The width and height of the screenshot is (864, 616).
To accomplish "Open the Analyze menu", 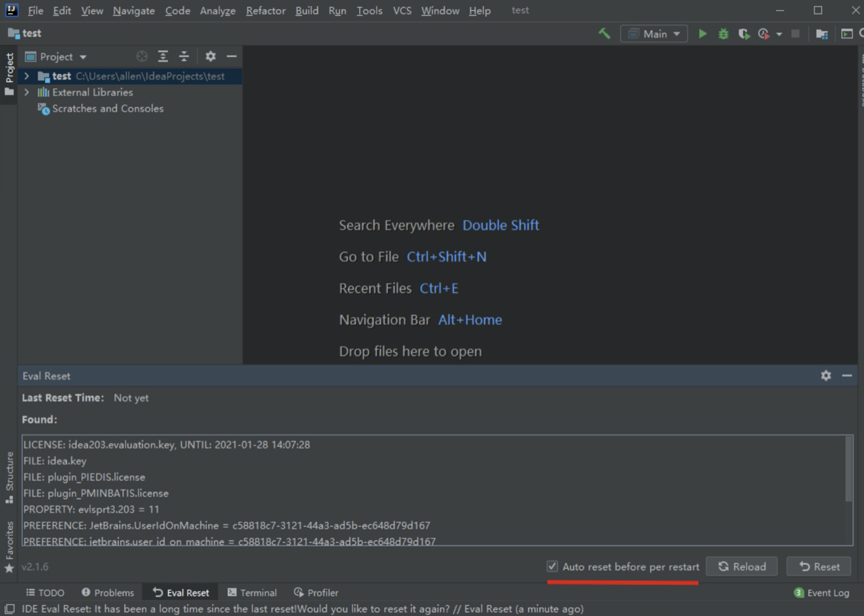I will (217, 11).
